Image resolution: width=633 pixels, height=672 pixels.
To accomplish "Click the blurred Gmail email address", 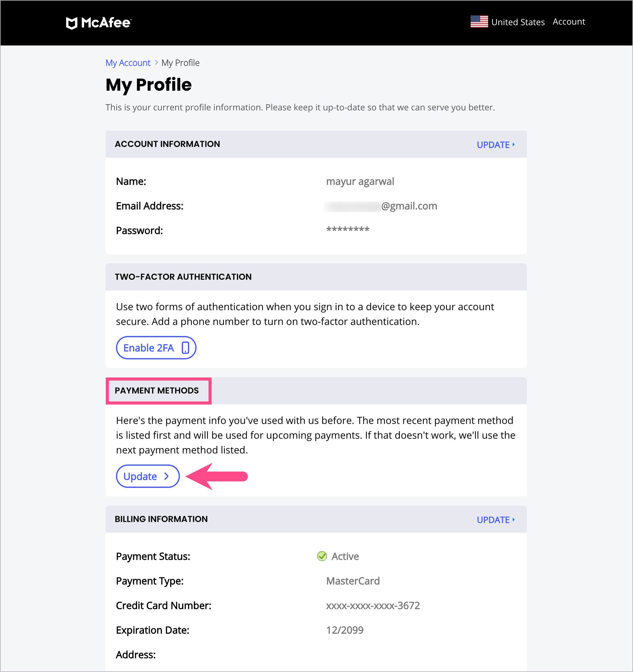I will point(380,206).
